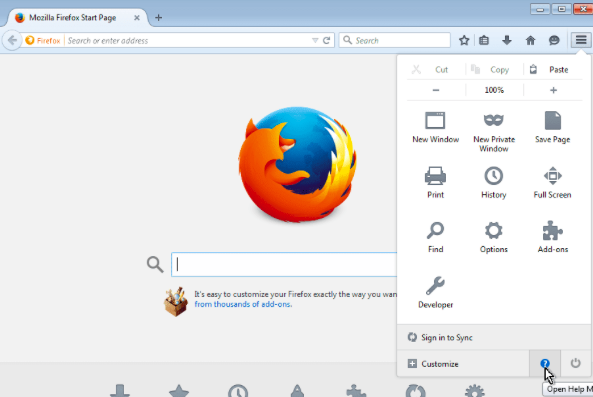Open a New Private Window
593x397 pixels.
click(x=494, y=132)
